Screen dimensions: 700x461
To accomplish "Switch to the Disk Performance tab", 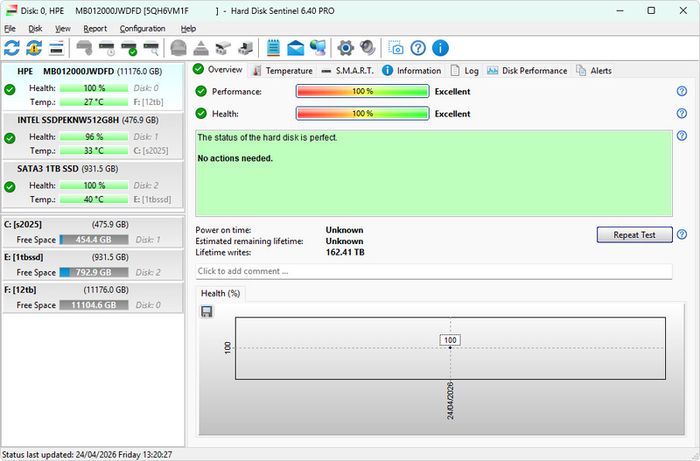I will click(527, 71).
